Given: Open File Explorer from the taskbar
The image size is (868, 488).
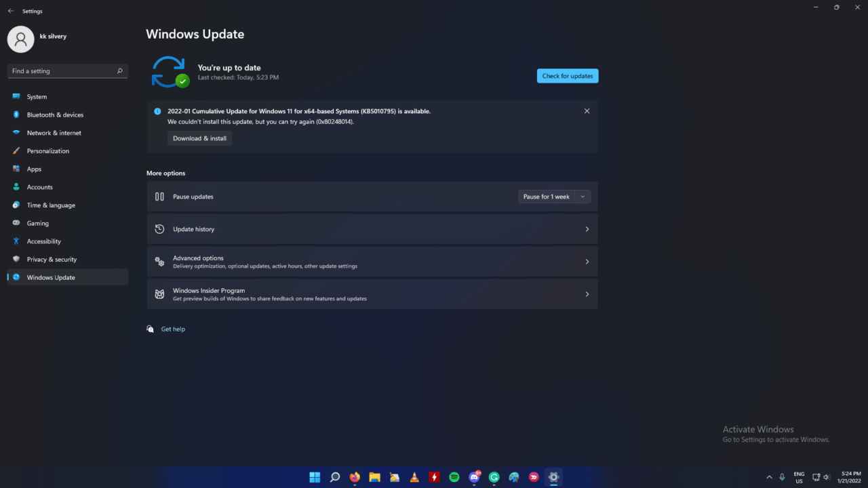Looking at the screenshot, I should [x=374, y=477].
